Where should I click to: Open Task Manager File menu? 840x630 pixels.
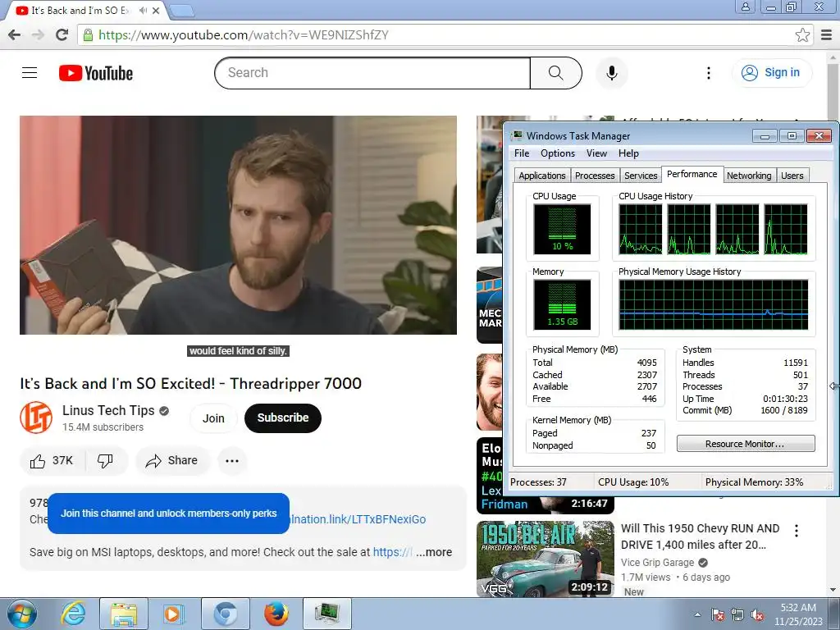(521, 153)
